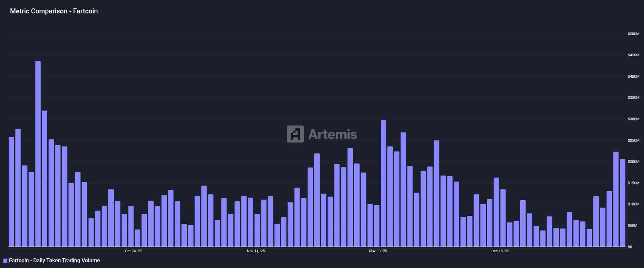This screenshot has width=644, height=268.
Task: Click the Artemis watermark text
Action: tap(332, 134)
